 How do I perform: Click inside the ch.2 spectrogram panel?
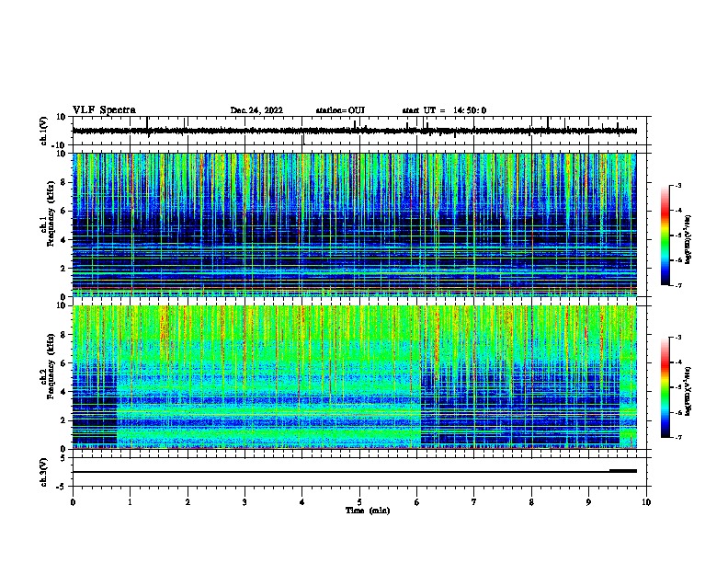[x=354, y=377]
